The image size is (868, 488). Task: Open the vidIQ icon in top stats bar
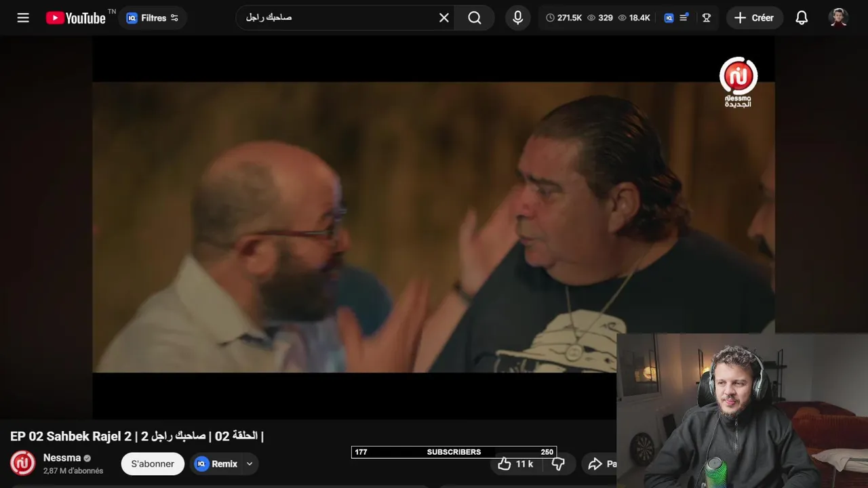669,18
